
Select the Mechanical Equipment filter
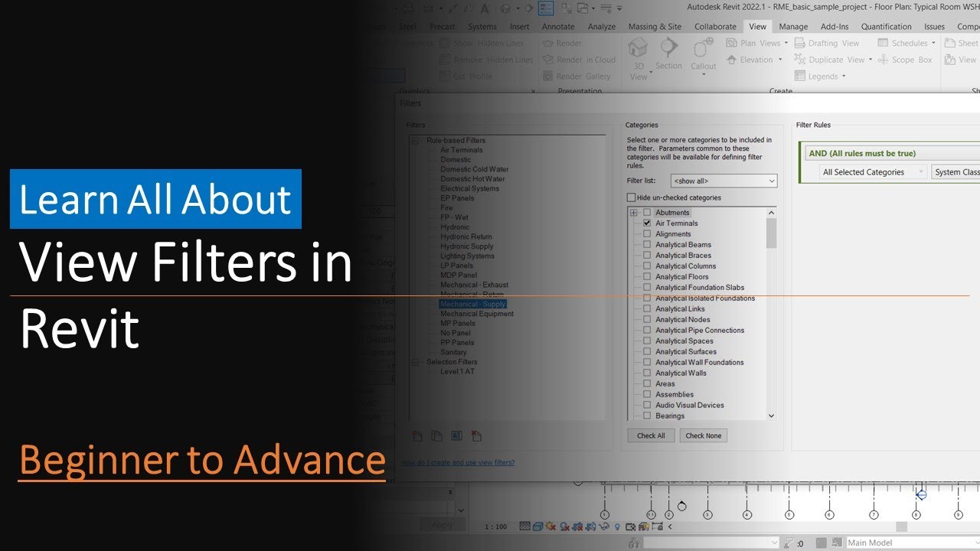(x=477, y=314)
